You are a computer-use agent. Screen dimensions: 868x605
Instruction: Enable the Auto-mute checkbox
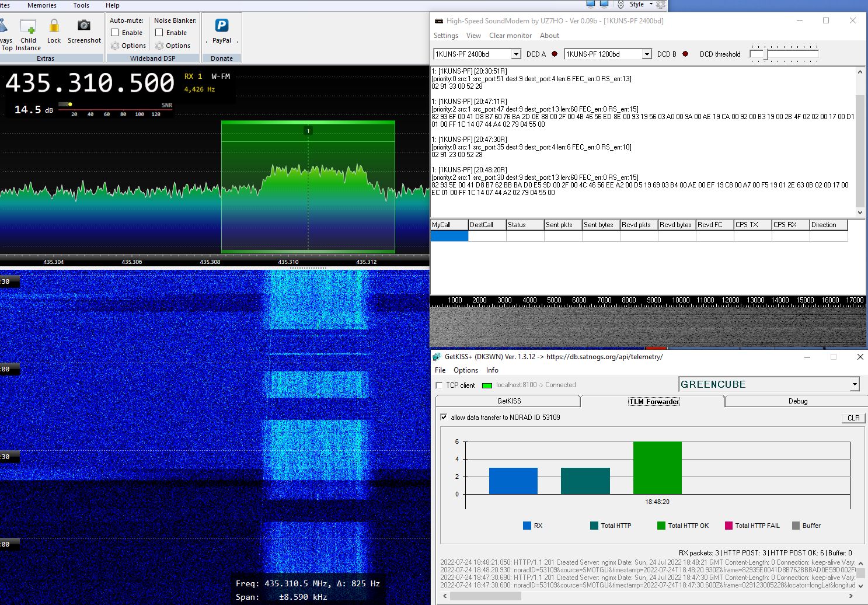[114, 33]
